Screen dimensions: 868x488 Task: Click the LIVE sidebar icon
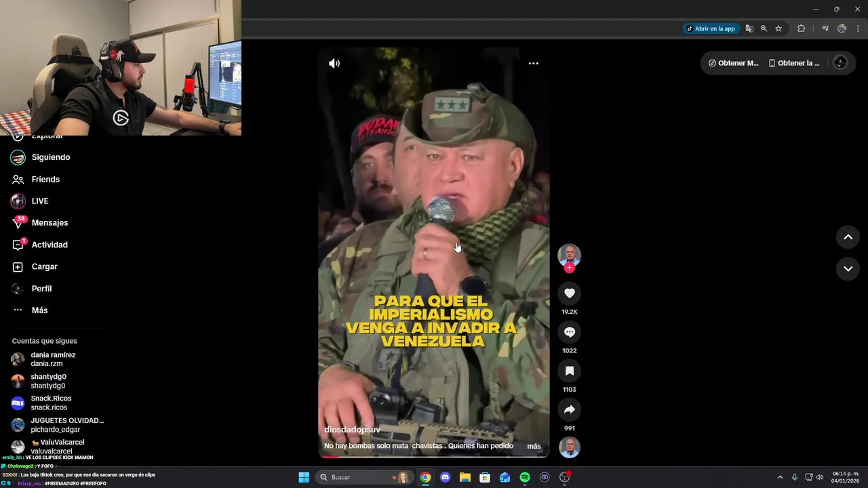[18, 201]
